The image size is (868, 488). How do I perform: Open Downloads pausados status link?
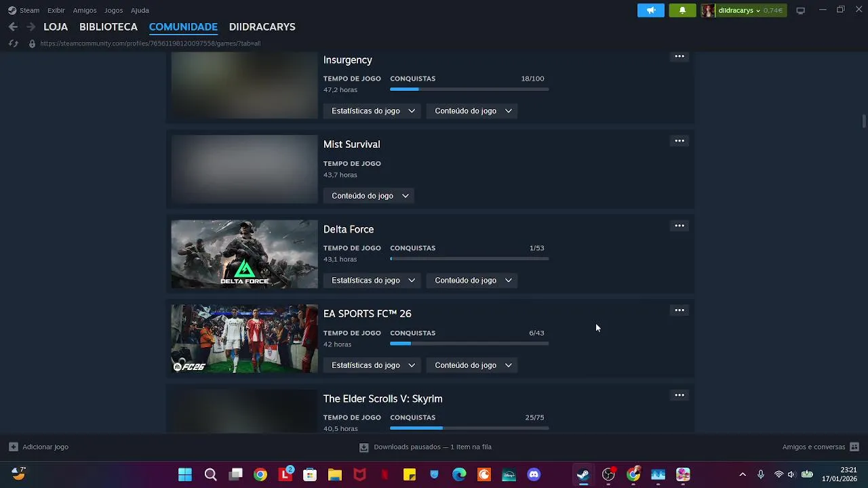(433, 447)
